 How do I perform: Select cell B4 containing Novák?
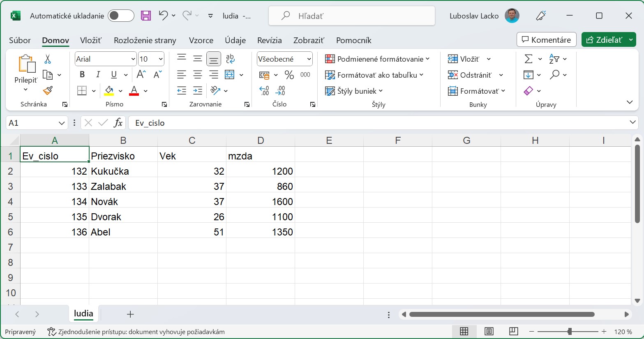coord(123,202)
